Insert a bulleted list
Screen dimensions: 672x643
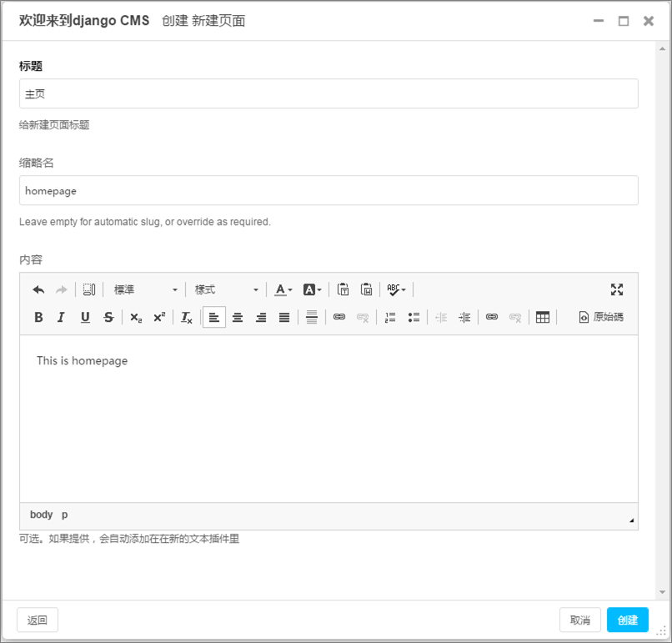click(x=414, y=317)
